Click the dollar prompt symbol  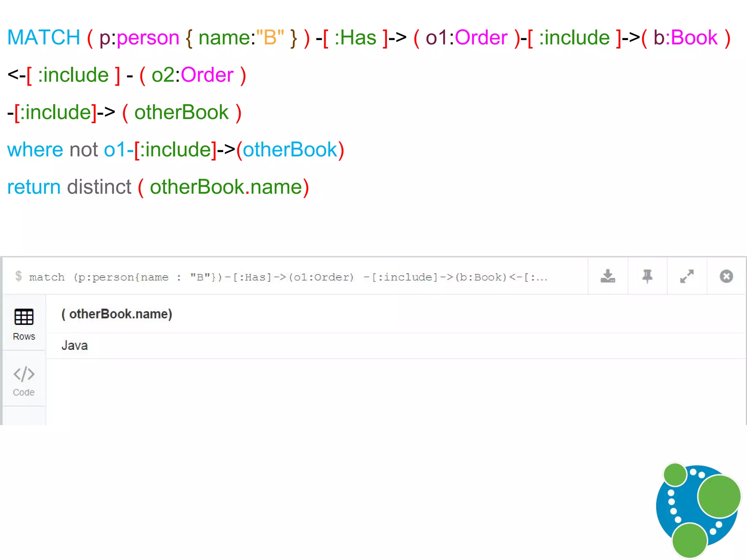[x=19, y=276]
